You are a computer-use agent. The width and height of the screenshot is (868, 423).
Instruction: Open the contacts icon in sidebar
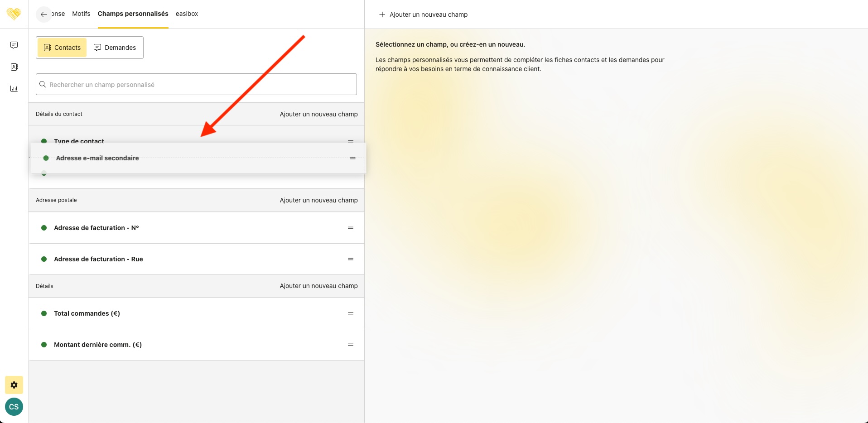point(14,67)
